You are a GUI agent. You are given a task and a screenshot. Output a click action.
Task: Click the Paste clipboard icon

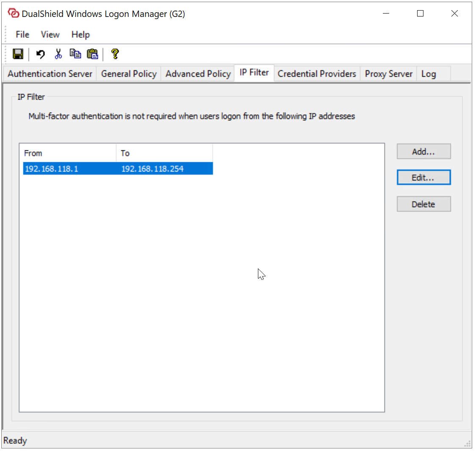[93, 54]
